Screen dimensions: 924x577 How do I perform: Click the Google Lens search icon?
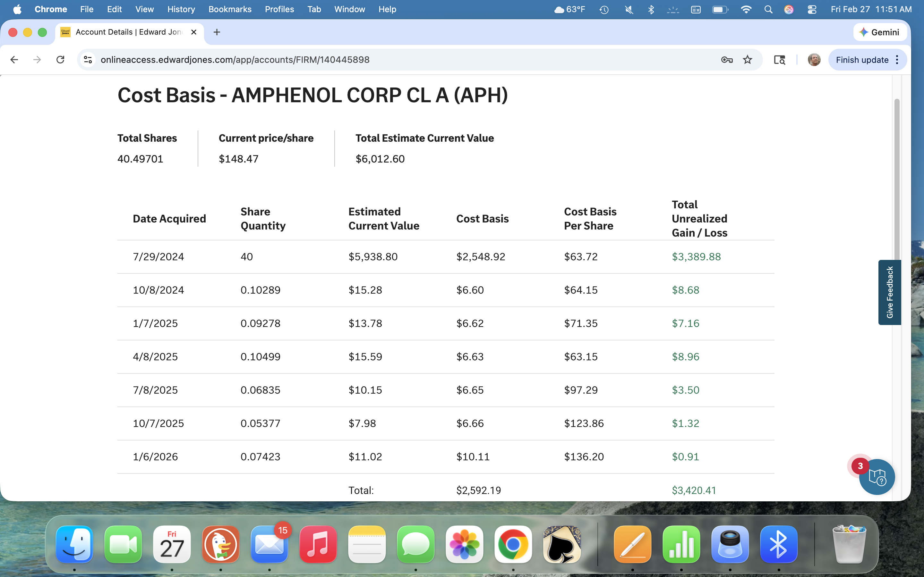tap(779, 60)
